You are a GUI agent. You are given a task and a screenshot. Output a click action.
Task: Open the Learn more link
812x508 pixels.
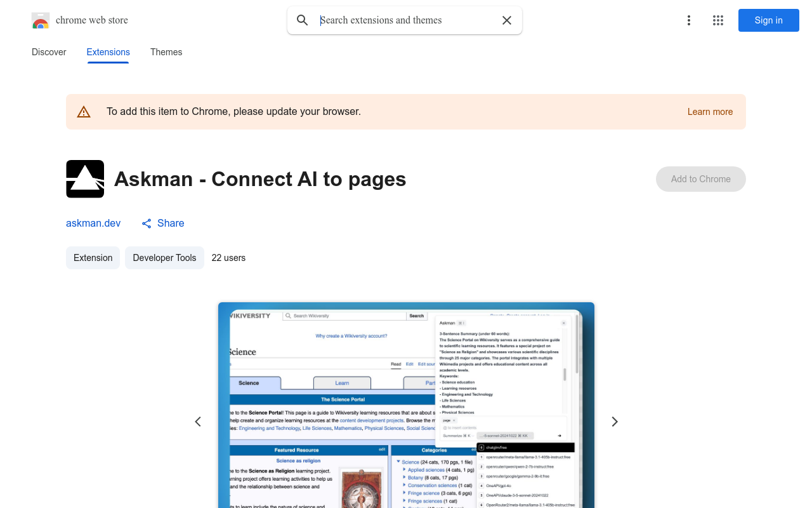(710, 112)
